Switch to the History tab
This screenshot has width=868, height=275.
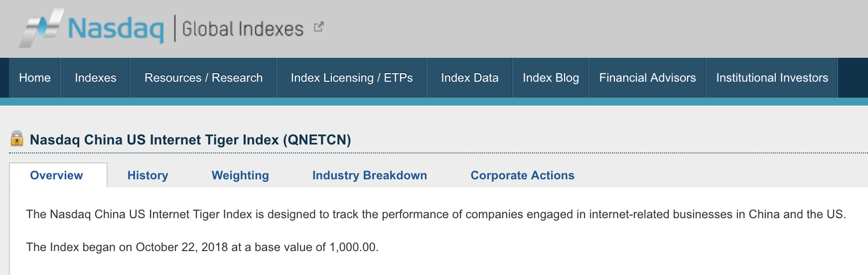(x=147, y=175)
